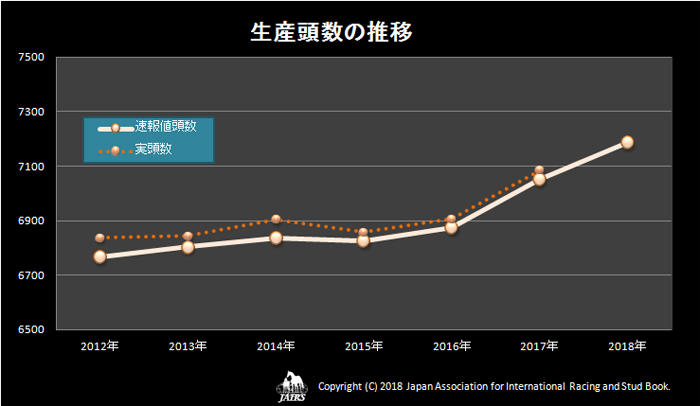This screenshot has width=700, height=406.
Task: Select the 2014年 solid line data point
Action: 276,238
